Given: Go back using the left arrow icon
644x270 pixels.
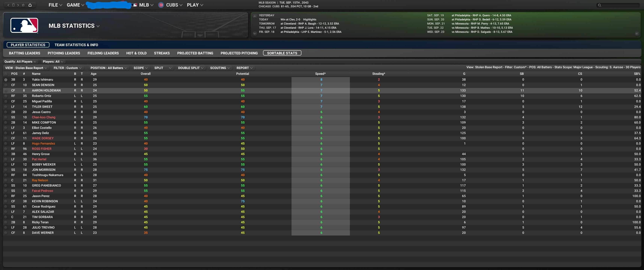Looking at the screenshot, I should pos(8,5).
